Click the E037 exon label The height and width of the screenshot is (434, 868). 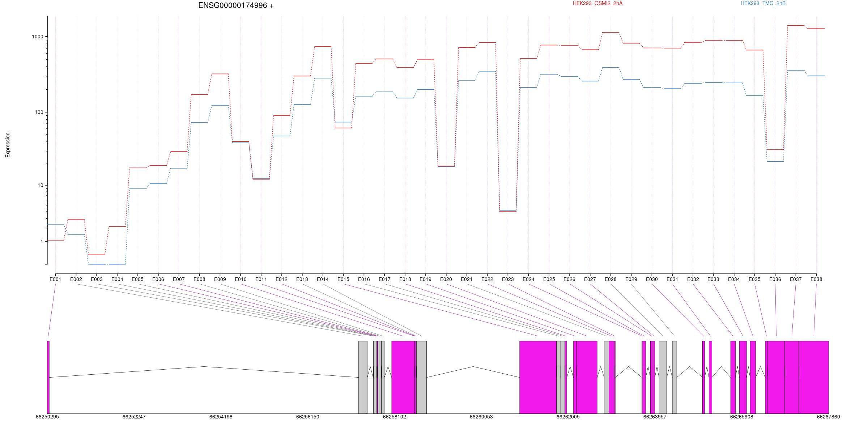point(796,279)
